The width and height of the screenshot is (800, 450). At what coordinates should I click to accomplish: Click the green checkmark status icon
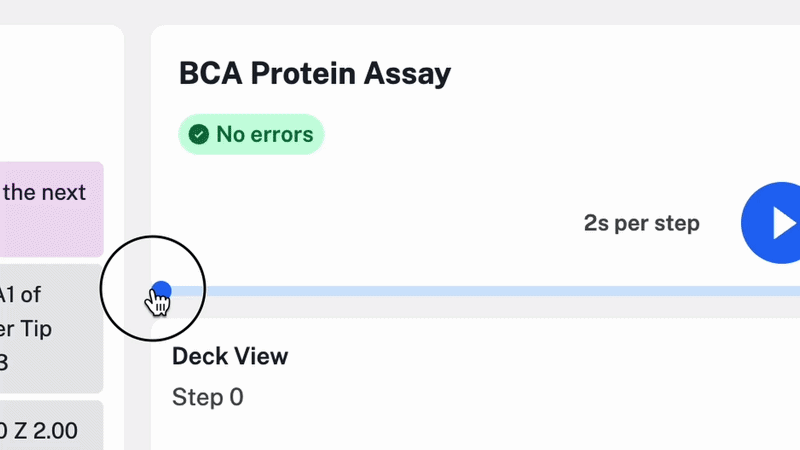click(x=199, y=134)
